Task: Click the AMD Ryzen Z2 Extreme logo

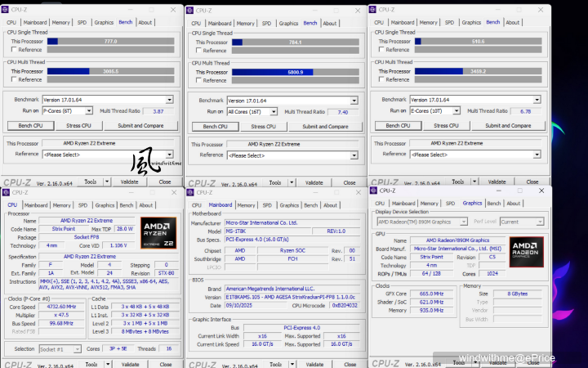Action: [x=157, y=231]
